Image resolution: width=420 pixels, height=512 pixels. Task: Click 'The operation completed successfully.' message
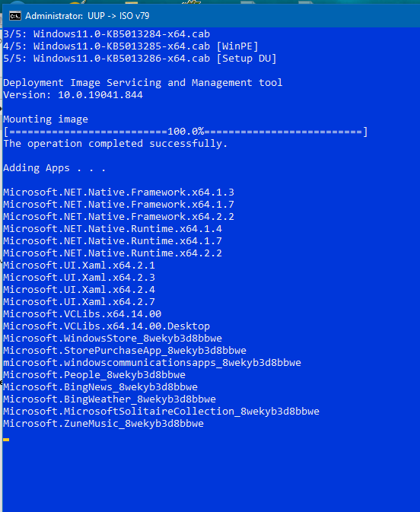(x=116, y=144)
